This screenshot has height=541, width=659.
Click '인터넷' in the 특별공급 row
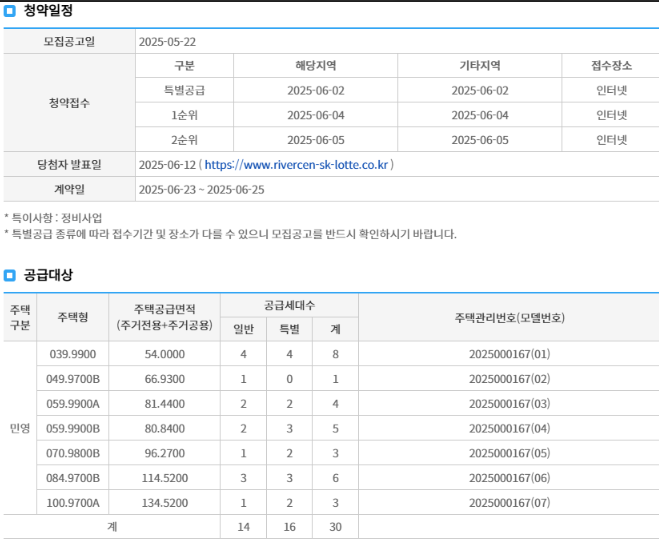pyautogui.click(x=612, y=90)
